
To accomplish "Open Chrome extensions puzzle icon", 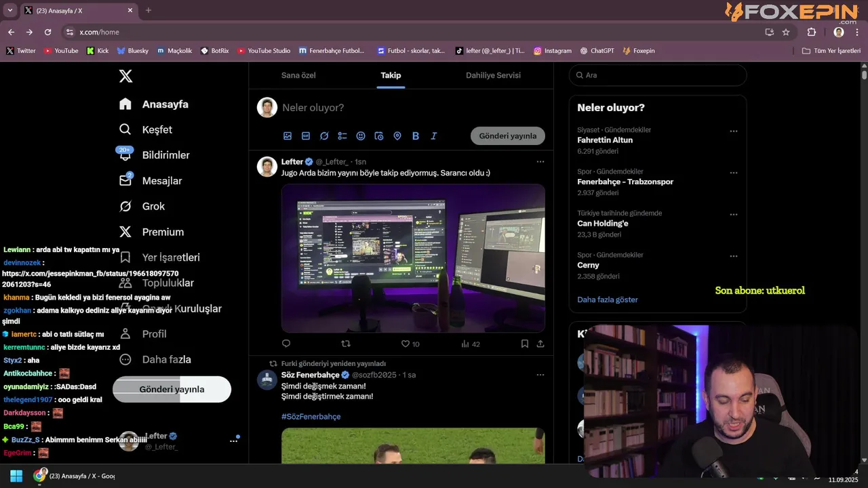I will pos(812,32).
